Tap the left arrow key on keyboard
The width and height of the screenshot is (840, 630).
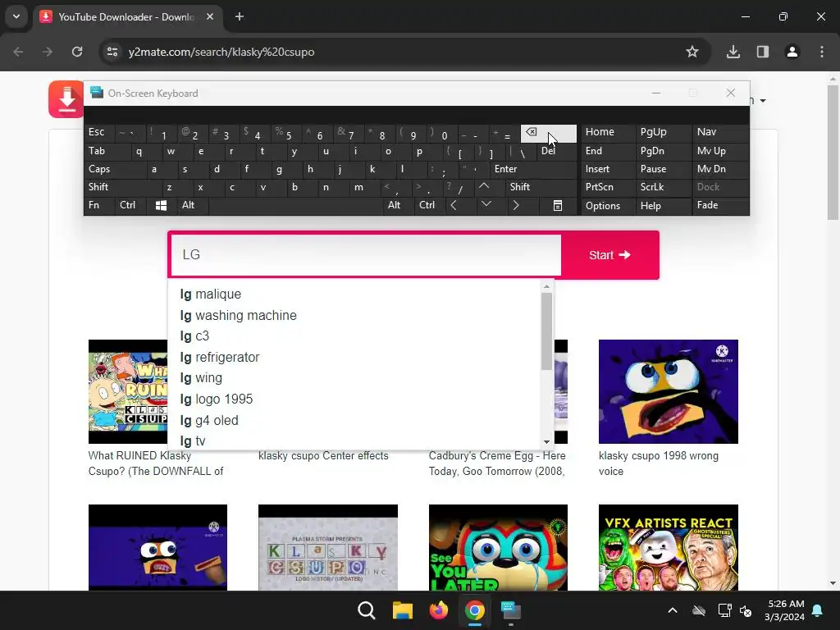pyautogui.click(x=454, y=206)
